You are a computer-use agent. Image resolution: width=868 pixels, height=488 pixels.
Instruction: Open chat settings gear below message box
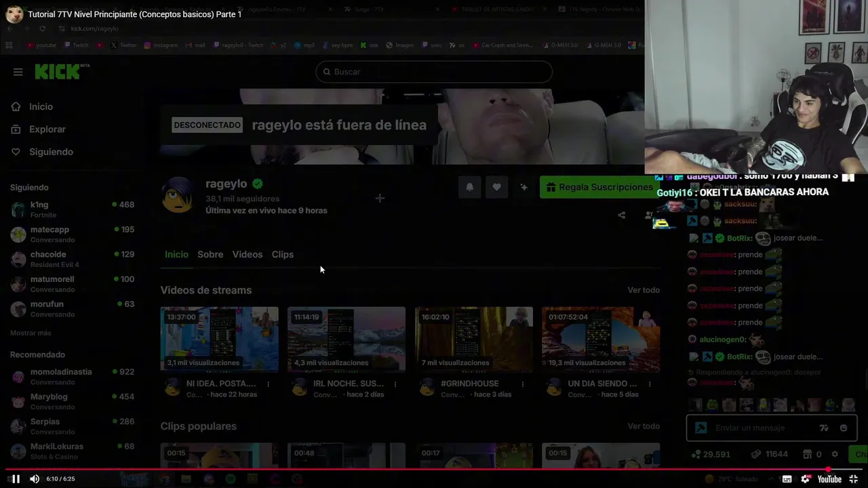(835, 454)
